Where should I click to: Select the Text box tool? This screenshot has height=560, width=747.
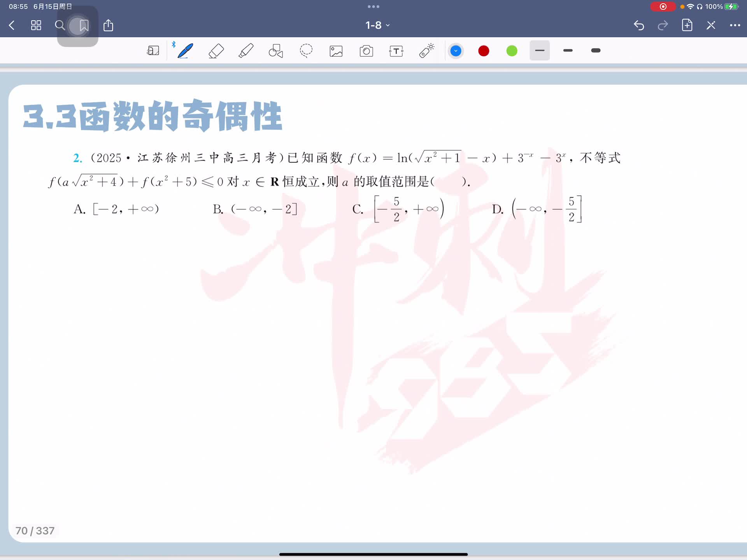click(396, 51)
